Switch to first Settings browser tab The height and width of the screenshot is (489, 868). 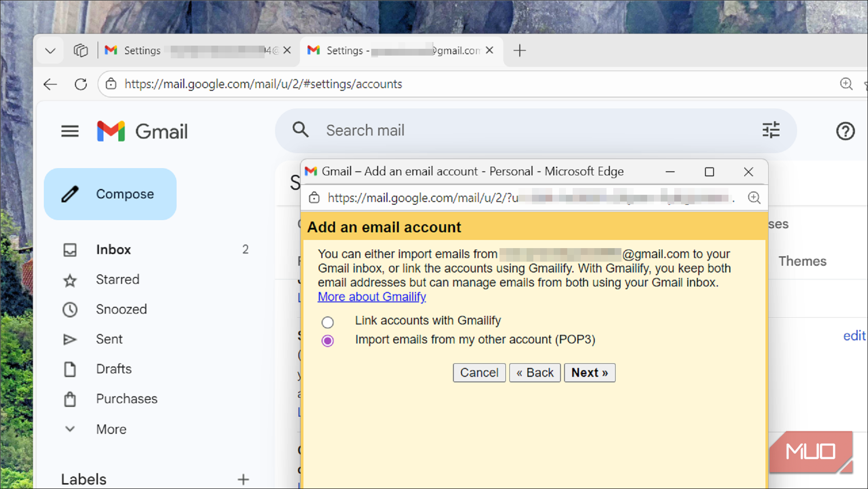(198, 51)
